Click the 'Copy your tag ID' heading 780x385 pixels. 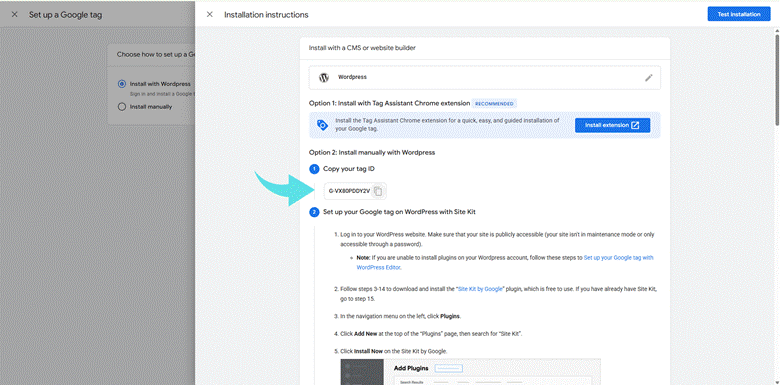click(349, 169)
